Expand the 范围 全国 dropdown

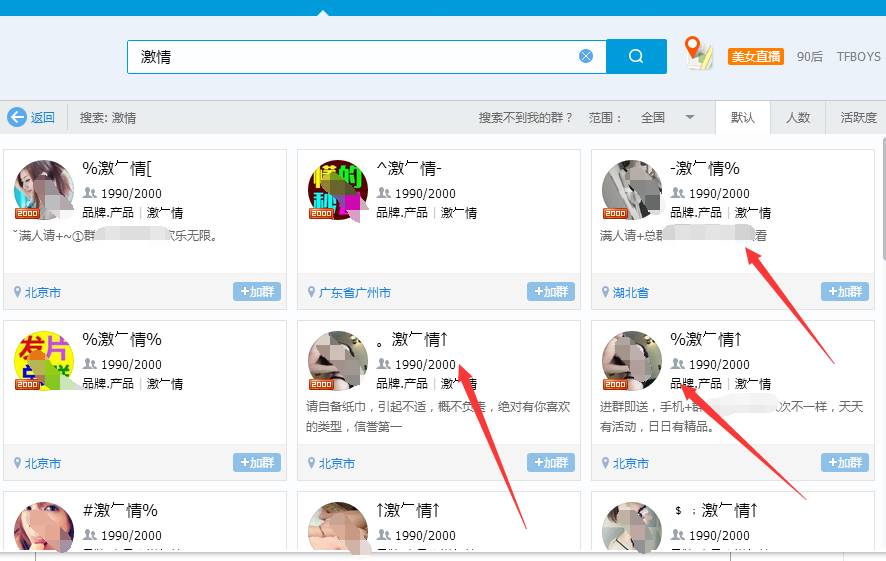click(689, 117)
